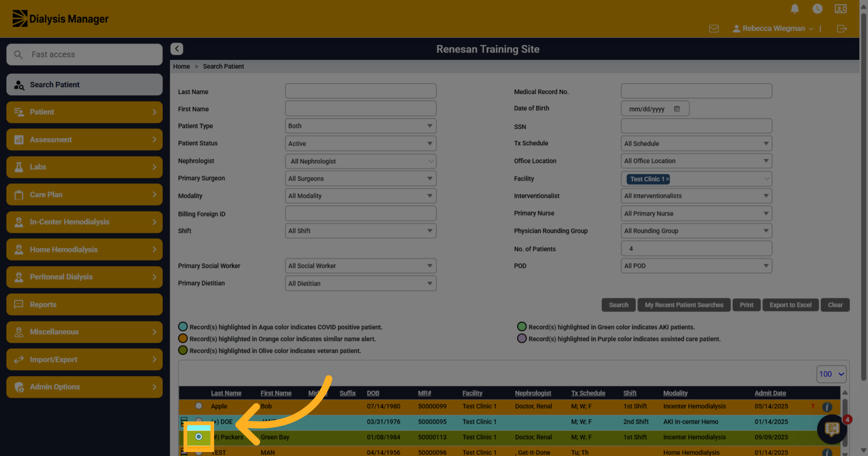The width and height of the screenshot is (868, 456).
Task: Open the chat support bubble icon
Action: click(832, 429)
